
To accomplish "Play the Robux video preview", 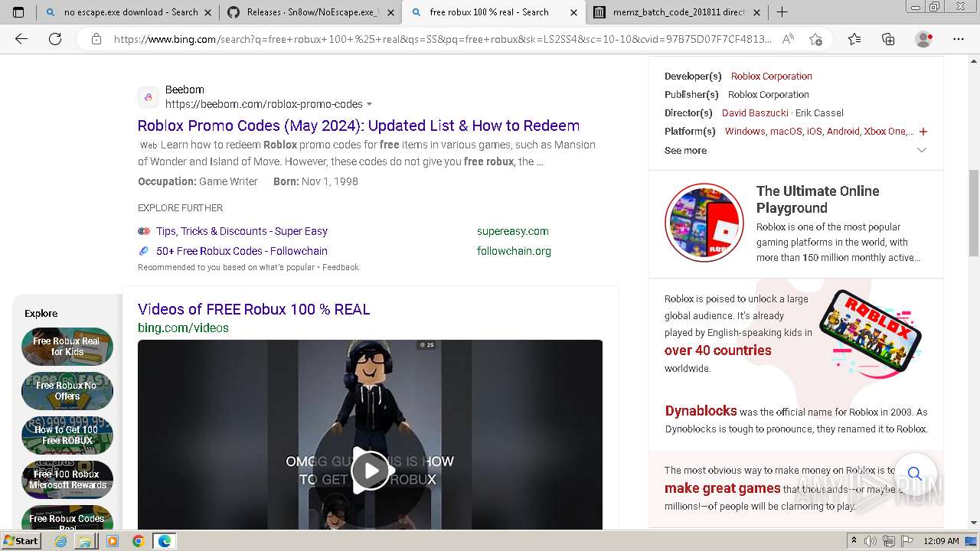I will click(x=371, y=471).
